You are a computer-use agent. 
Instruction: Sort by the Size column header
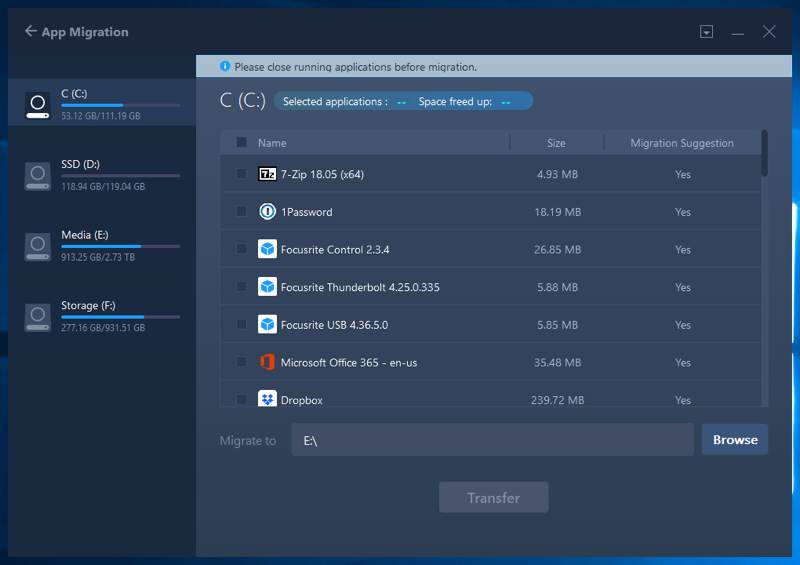pos(556,143)
